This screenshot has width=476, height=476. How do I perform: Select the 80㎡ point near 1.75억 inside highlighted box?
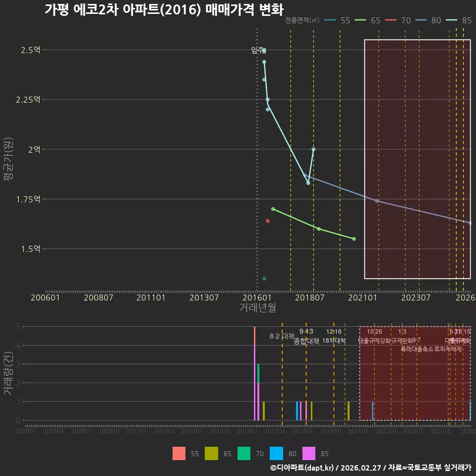pyautogui.click(x=377, y=201)
